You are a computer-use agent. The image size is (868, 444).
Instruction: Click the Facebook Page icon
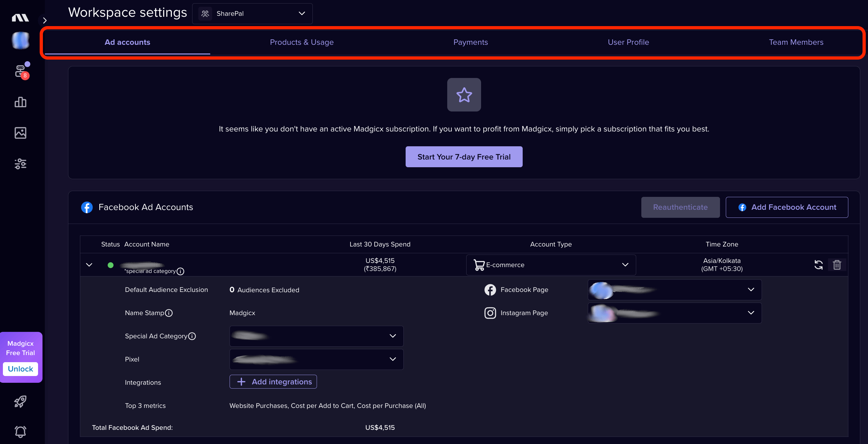pos(490,290)
